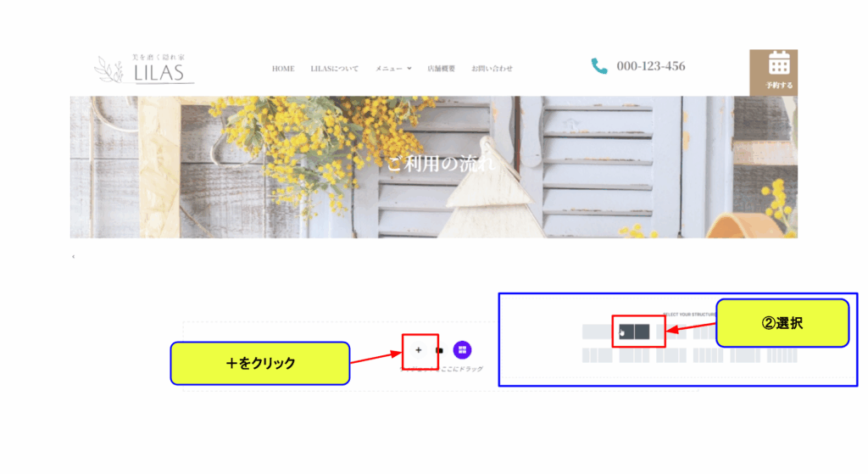Click the plus add-section icon
This screenshot has height=474, width=868.
coord(419,350)
